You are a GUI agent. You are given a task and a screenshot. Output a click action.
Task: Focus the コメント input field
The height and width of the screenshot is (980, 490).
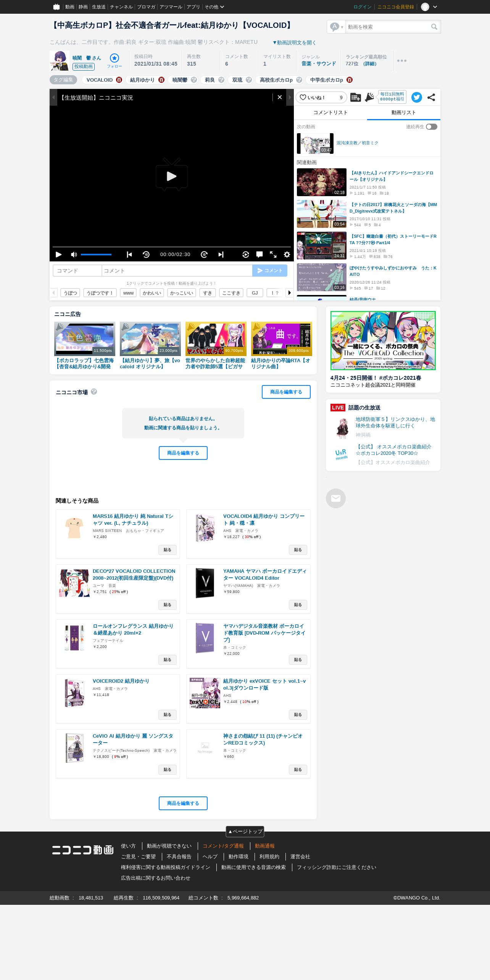177,271
